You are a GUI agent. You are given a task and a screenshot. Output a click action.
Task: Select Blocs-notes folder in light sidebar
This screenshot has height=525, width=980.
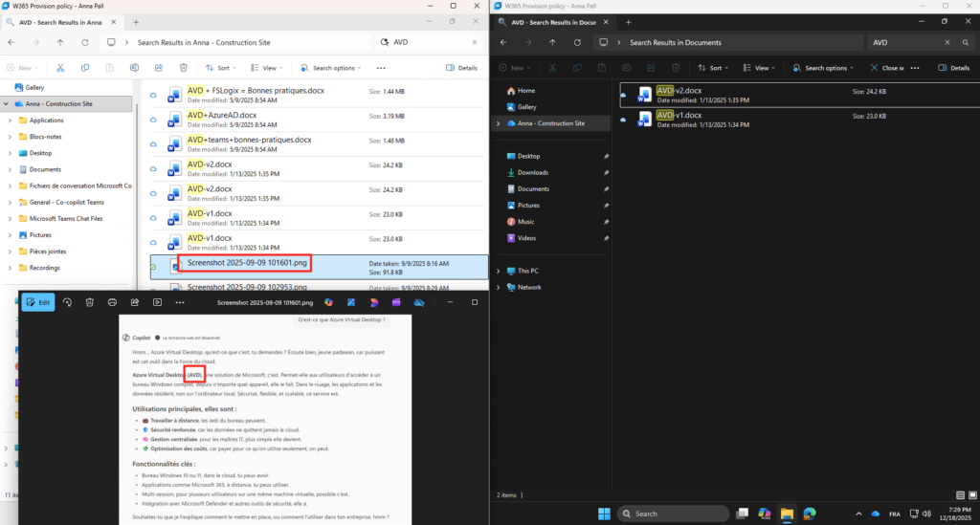(x=46, y=137)
